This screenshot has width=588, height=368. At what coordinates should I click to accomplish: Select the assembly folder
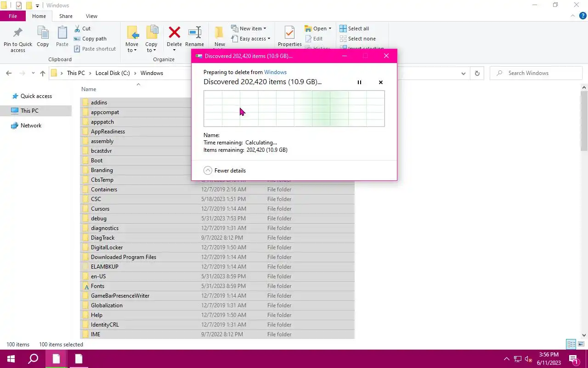click(x=102, y=141)
